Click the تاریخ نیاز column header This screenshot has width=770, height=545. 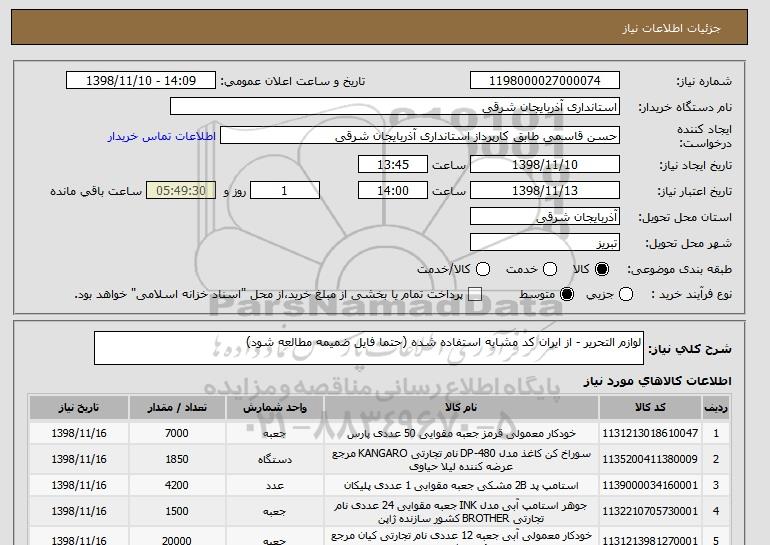coord(79,408)
